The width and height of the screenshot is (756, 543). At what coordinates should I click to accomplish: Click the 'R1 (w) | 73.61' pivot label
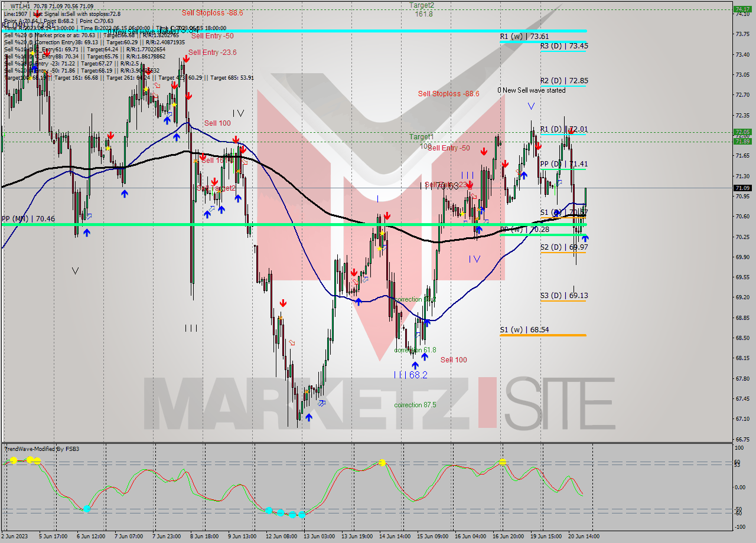coord(524,37)
